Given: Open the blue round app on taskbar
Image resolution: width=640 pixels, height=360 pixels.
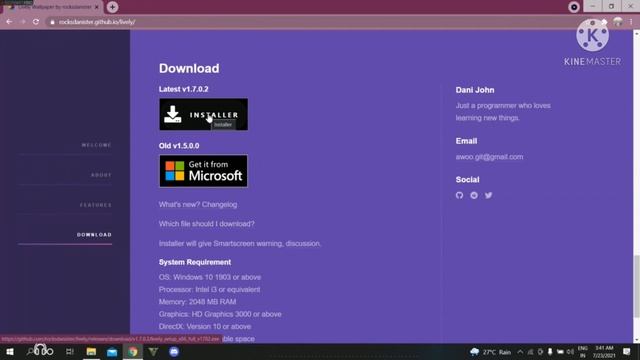Looking at the screenshot, I should [x=174, y=351].
